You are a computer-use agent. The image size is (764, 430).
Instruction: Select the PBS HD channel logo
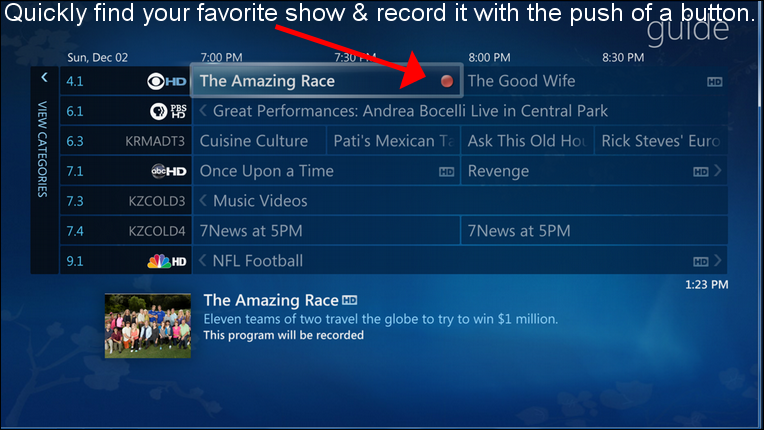168,112
